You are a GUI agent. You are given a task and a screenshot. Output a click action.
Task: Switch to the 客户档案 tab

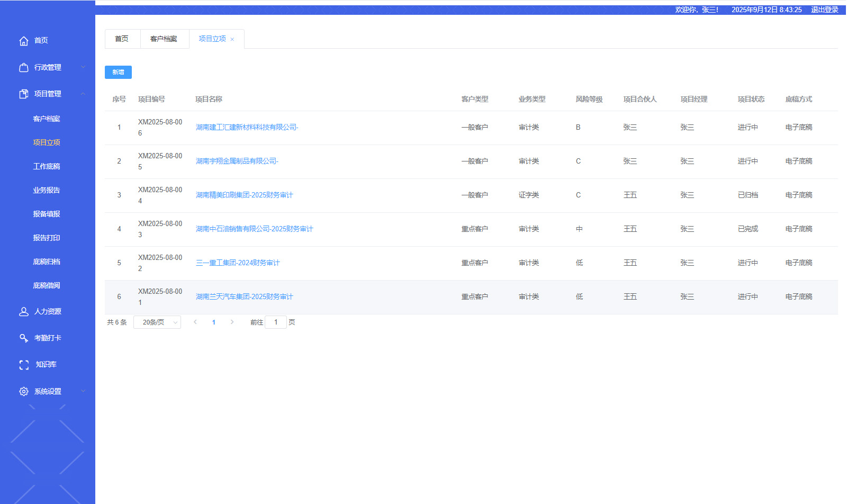coord(164,39)
